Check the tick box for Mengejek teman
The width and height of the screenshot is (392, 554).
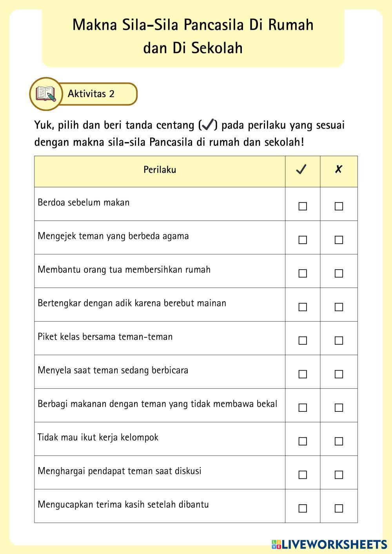tap(303, 240)
